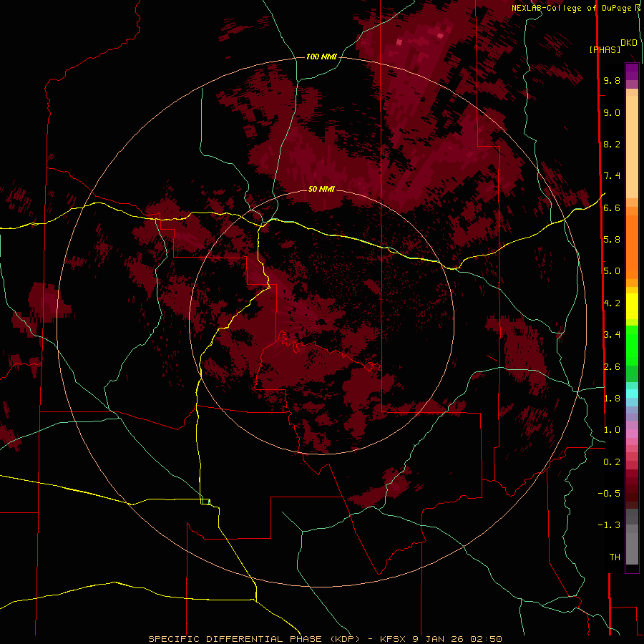This screenshot has height=644, width=644.
Task: Select the large peach band of the color bar
Action: click(x=632, y=147)
